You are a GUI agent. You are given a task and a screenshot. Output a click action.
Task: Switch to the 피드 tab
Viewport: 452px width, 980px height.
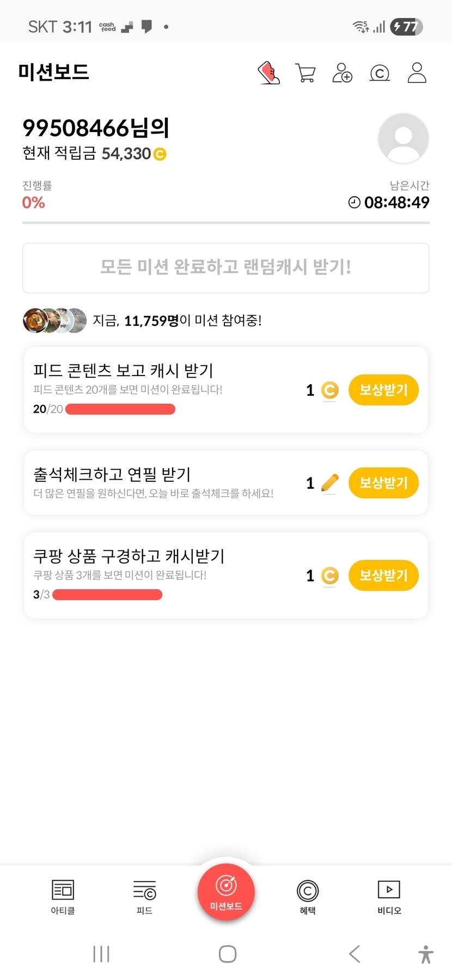coord(144,897)
